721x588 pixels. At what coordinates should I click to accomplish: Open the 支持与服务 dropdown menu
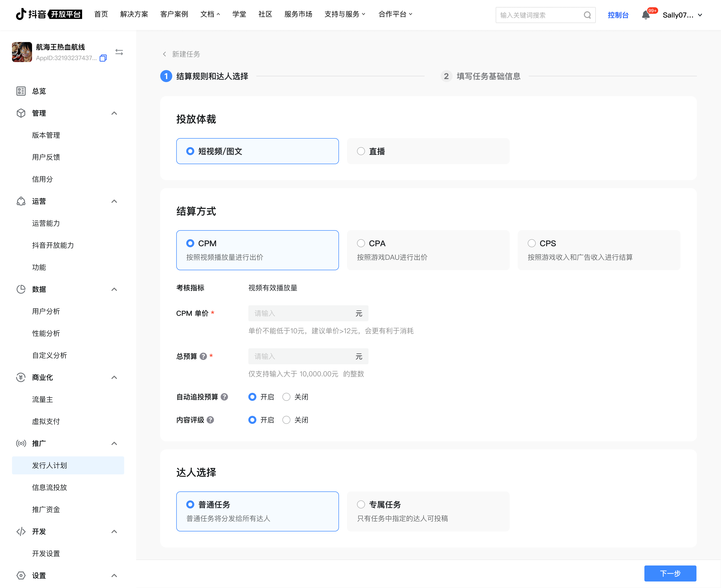tap(345, 14)
